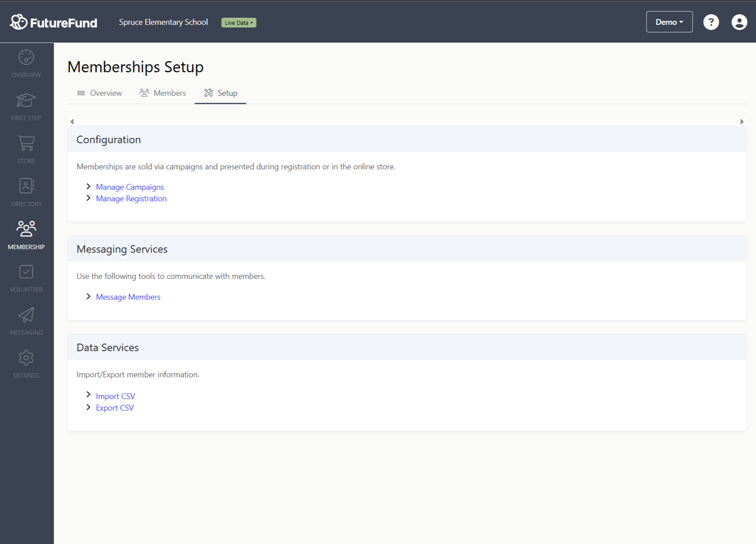
Task: Open the Overview section in the sidebar
Action: (26, 62)
